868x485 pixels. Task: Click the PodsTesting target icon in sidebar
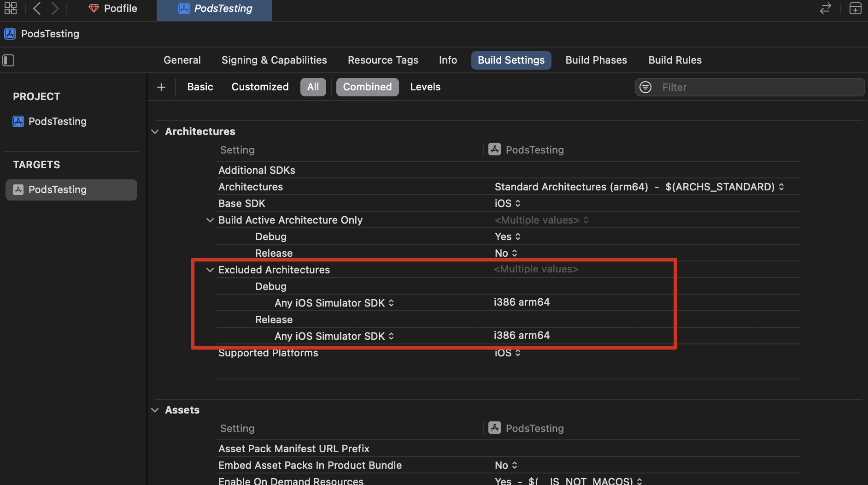18,189
